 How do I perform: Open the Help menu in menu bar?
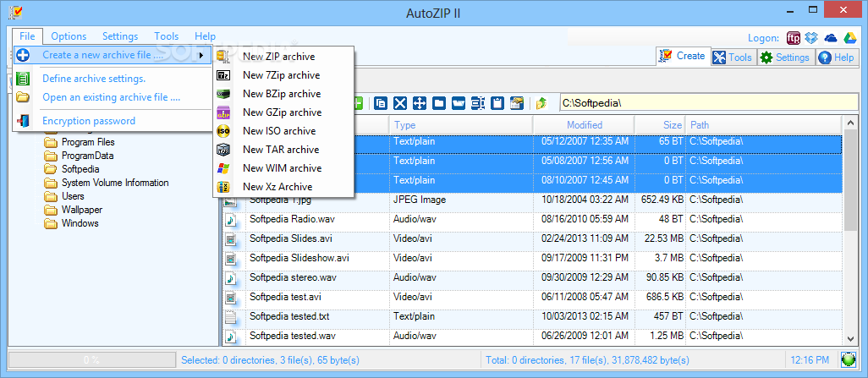[x=206, y=36]
